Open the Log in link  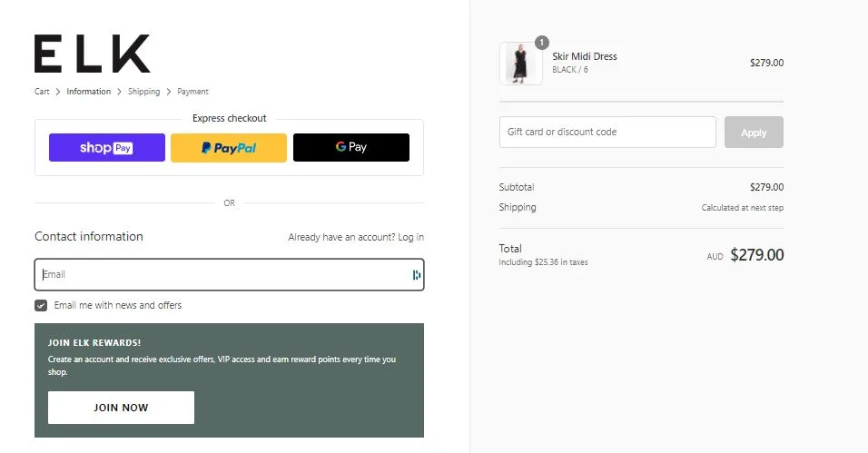pyautogui.click(x=410, y=237)
